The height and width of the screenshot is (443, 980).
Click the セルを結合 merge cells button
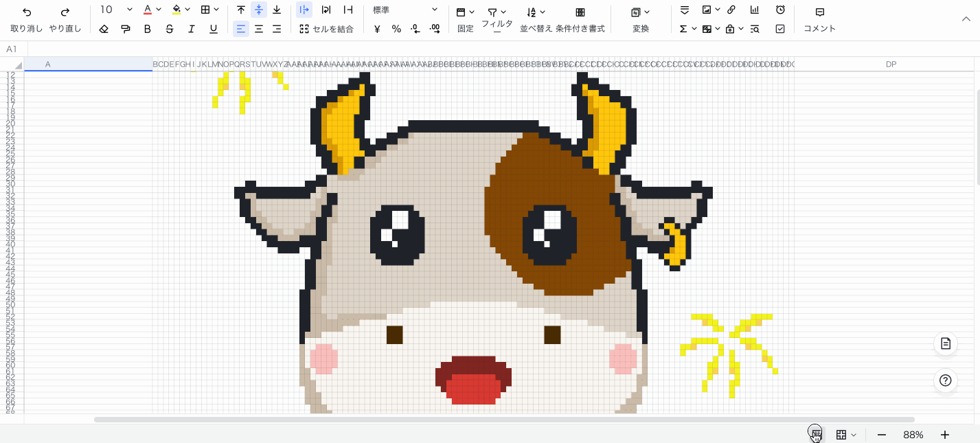(x=327, y=29)
